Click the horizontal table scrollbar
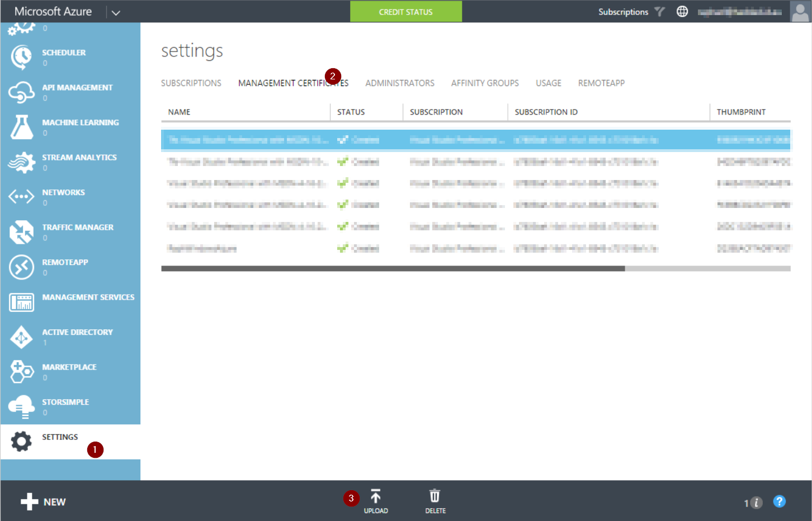Viewport: 812px width, 521px height. pos(393,268)
